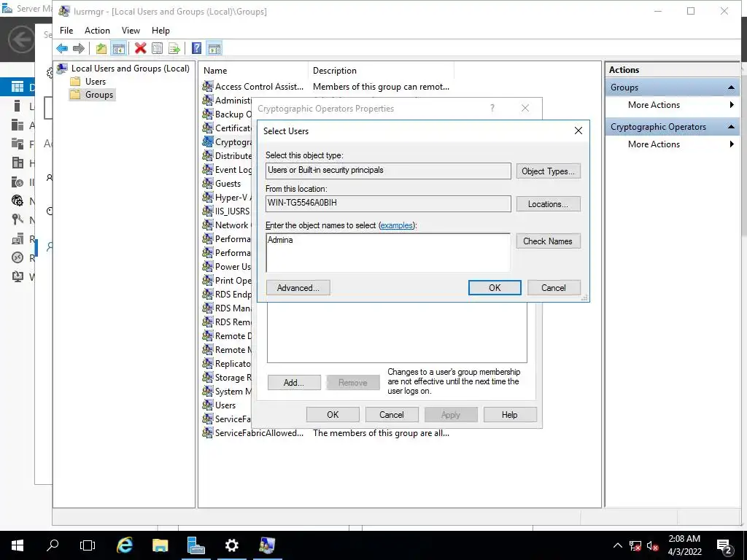Click the ? help icon in Properties title bar
The width and height of the screenshot is (747, 560).
point(492,108)
